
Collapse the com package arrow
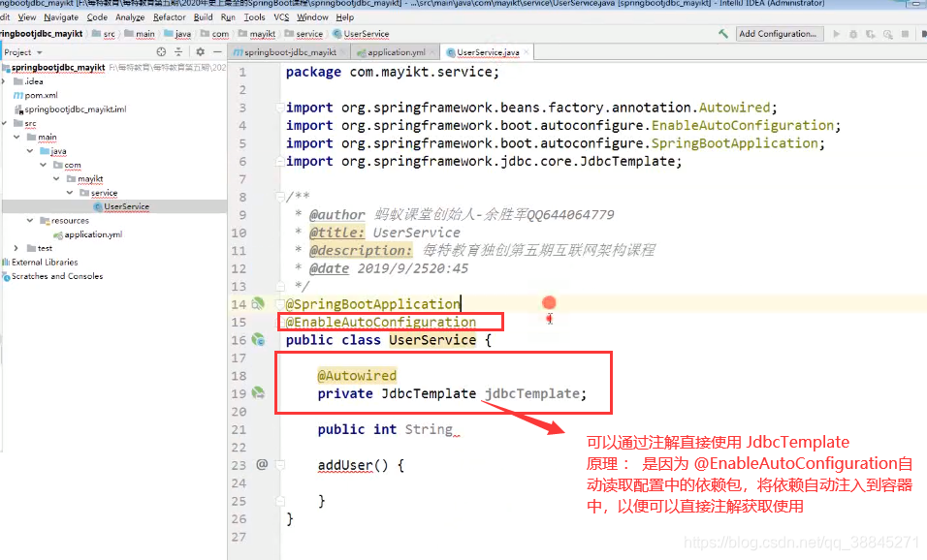pyautogui.click(x=43, y=165)
